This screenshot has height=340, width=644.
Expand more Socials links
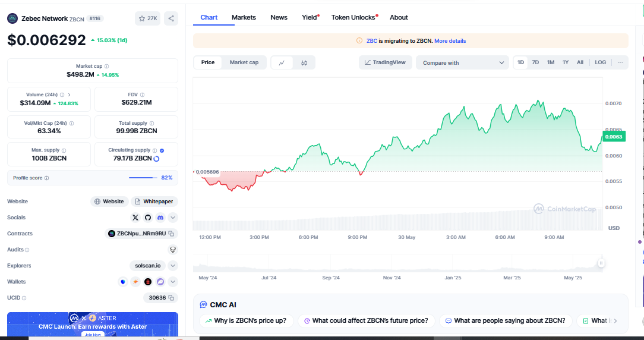click(173, 218)
